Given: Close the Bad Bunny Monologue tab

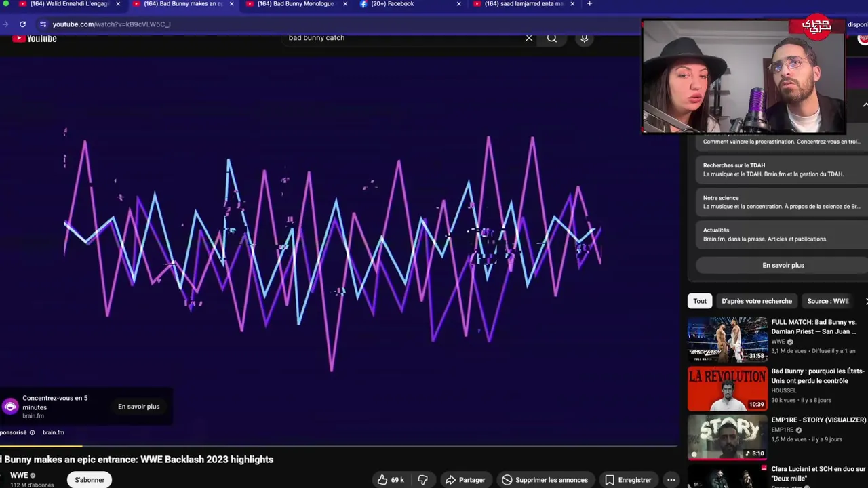Looking at the screenshot, I should coord(345,4).
